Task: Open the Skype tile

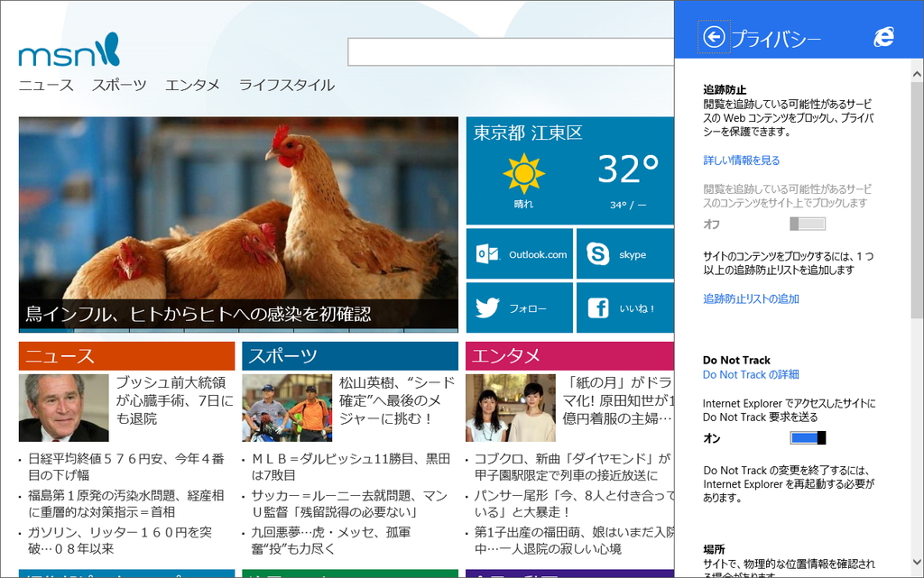Action: click(624, 253)
